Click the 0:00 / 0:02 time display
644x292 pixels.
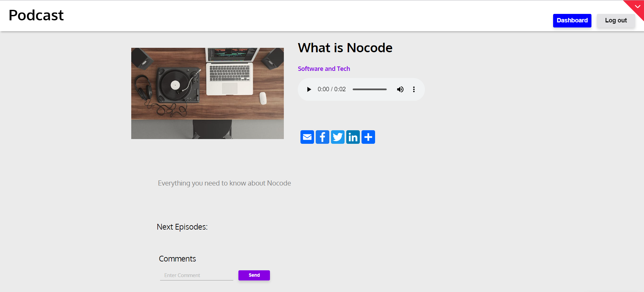pos(332,90)
